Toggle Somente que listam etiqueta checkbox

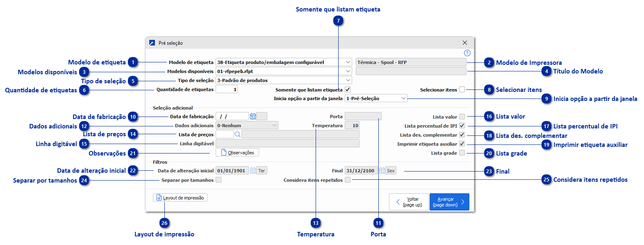[348, 89]
